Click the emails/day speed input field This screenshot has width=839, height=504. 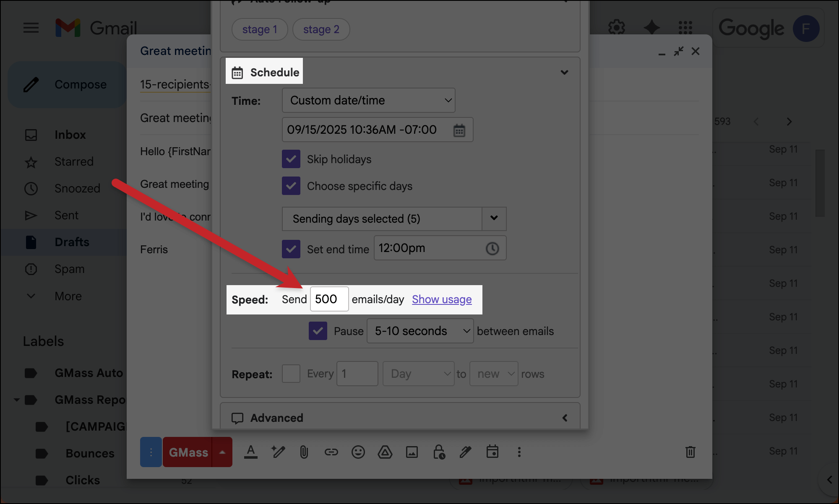329,299
